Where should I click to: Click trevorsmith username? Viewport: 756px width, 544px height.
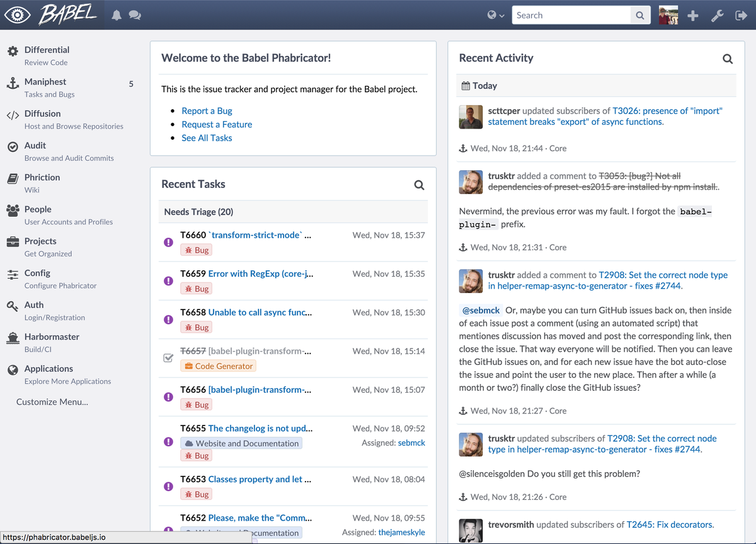(x=511, y=524)
